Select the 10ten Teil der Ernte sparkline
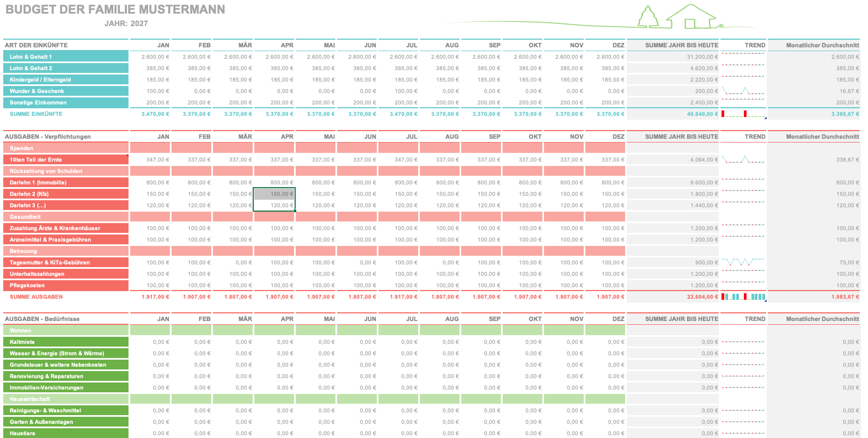This screenshot has height=438, width=868. (x=743, y=159)
